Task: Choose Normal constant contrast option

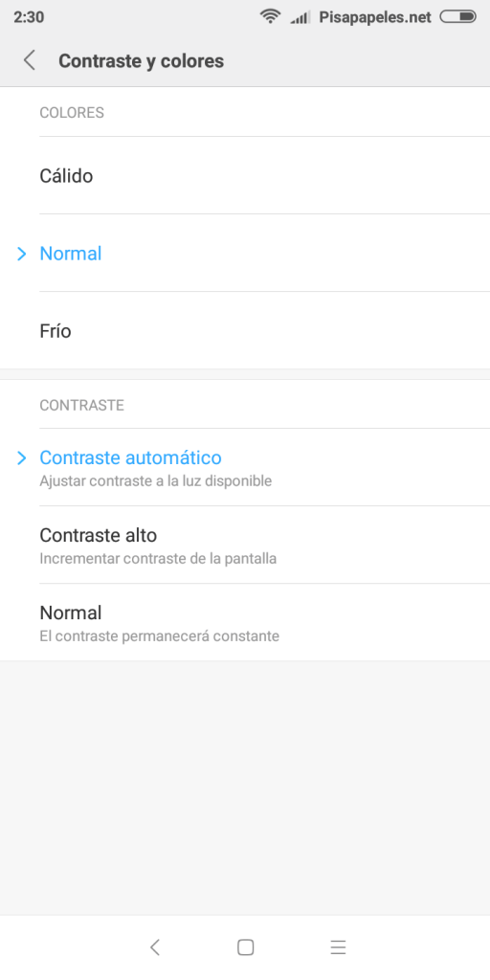Action: 245,622
